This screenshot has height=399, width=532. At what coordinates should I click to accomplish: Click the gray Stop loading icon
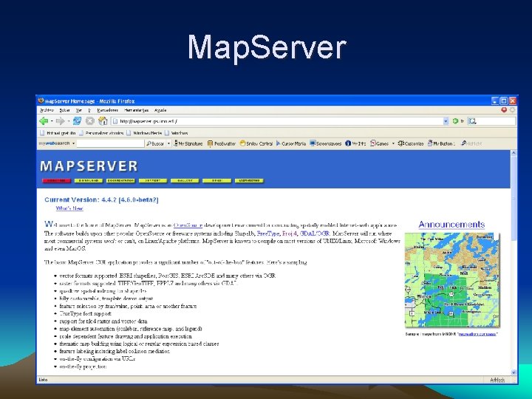coord(90,120)
